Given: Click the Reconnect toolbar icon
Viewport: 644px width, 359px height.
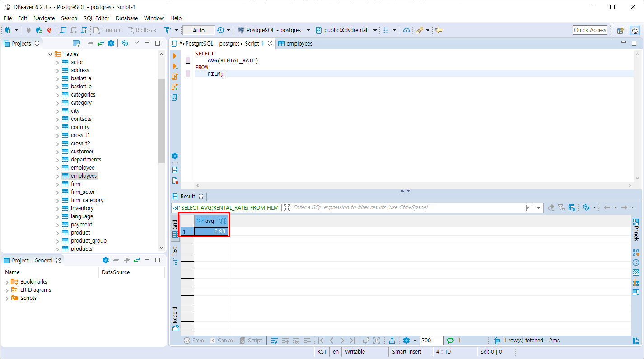Looking at the screenshot, I should (x=39, y=30).
